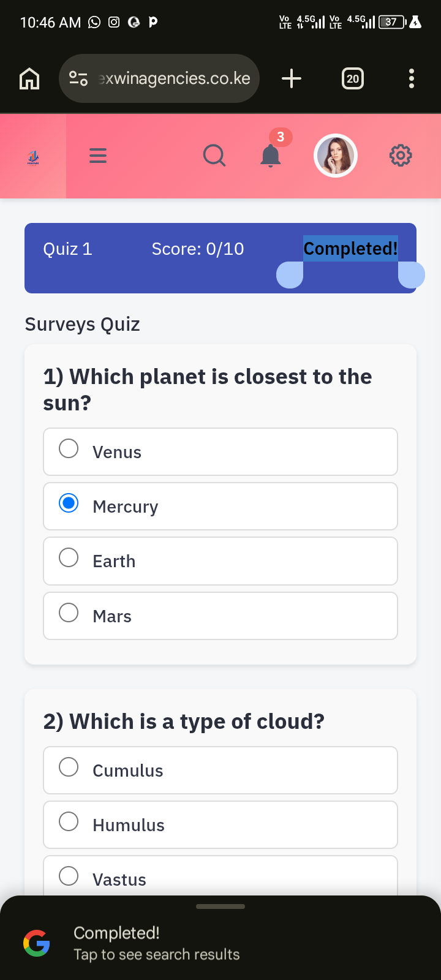
Task: Tap the Chrome home icon
Action: (x=29, y=78)
